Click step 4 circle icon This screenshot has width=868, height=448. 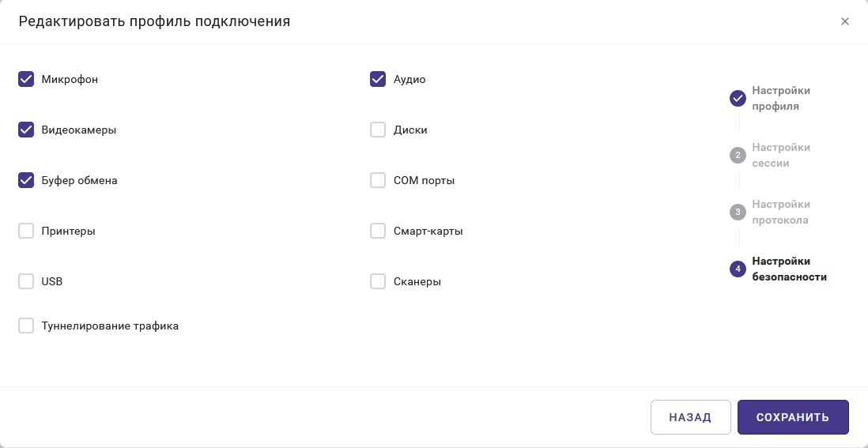click(x=738, y=269)
